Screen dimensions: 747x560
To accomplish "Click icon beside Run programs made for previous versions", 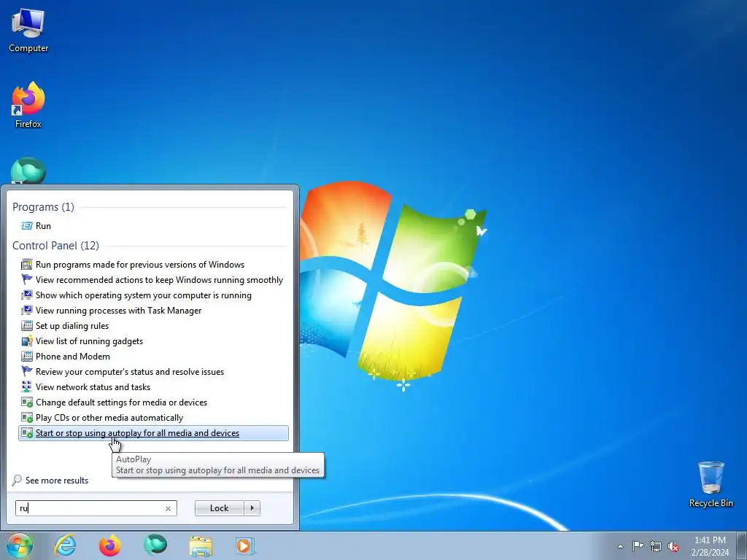I will [27, 264].
